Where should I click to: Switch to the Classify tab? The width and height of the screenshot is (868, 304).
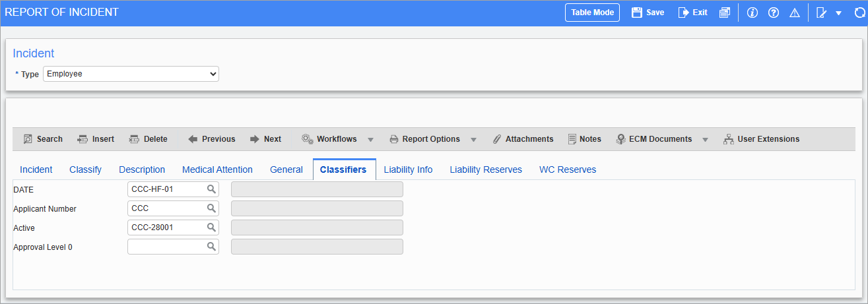click(x=86, y=169)
